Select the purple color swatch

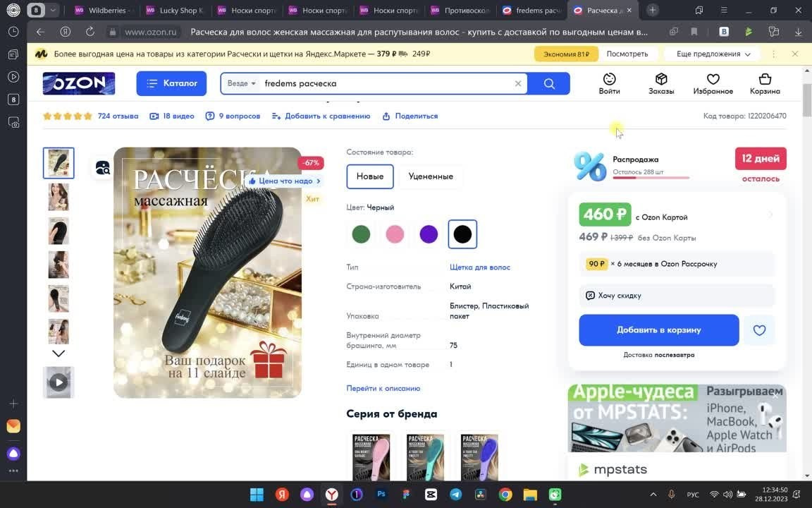point(429,234)
